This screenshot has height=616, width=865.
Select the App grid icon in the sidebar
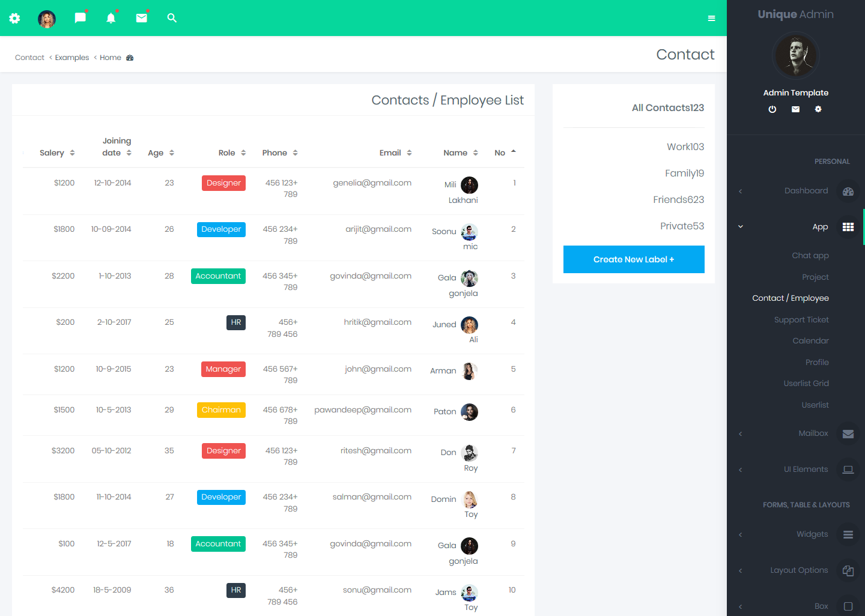click(x=848, y=227)
